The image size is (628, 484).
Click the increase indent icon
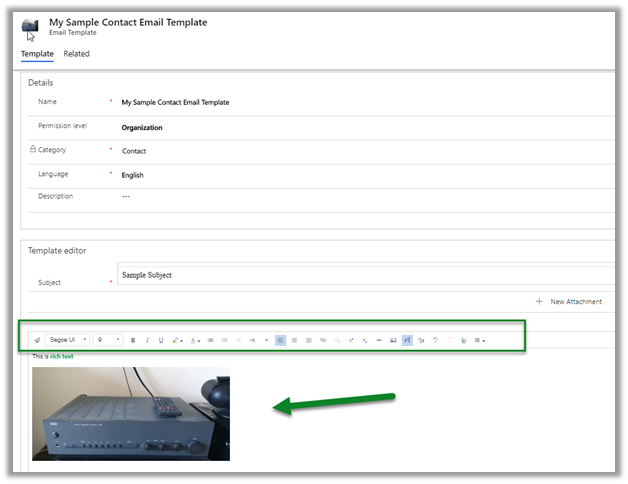click(252, 340)
